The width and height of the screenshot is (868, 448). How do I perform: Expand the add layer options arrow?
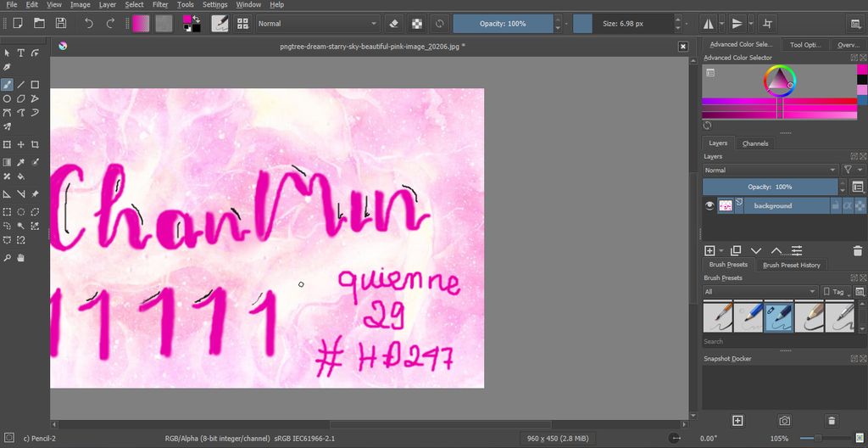pyautogui.click(x=721, y=251)
